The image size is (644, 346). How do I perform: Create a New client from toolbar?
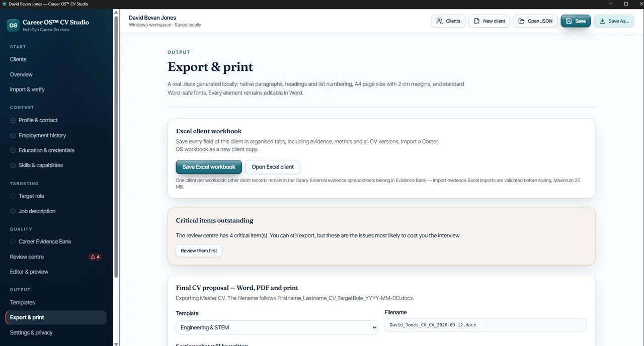[490, 21]
